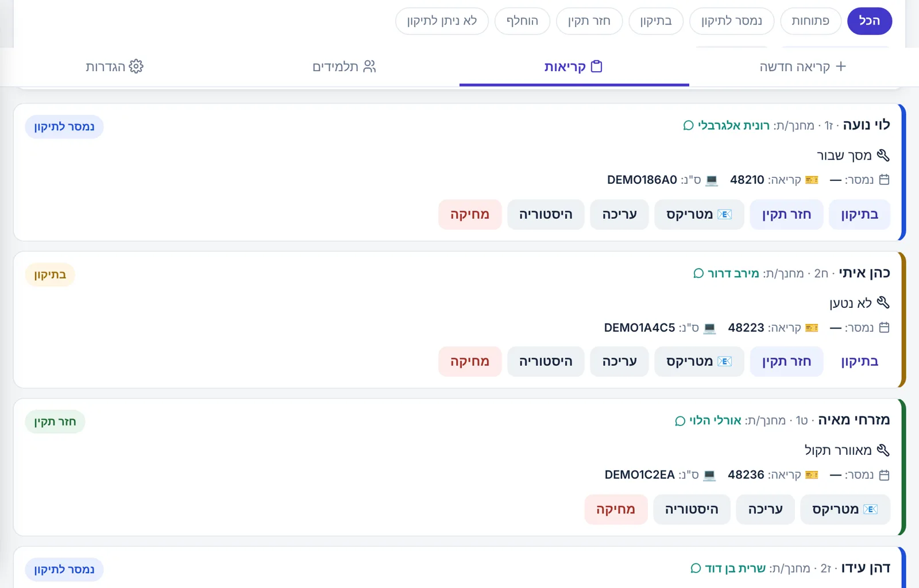Delete the לוי נועה call
The height and width of the screenshot is (588, 919).
click(x=470, y=214)
